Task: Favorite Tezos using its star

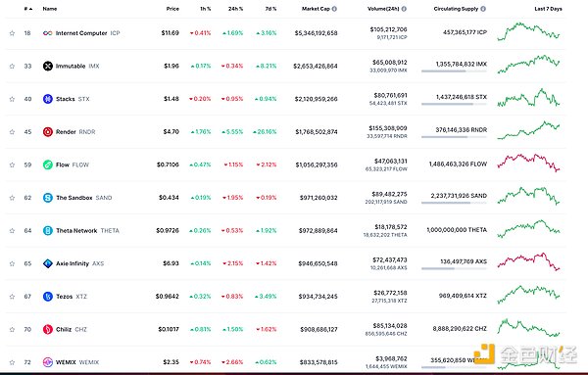Action: pyautogui.click(x=12, y=297)
